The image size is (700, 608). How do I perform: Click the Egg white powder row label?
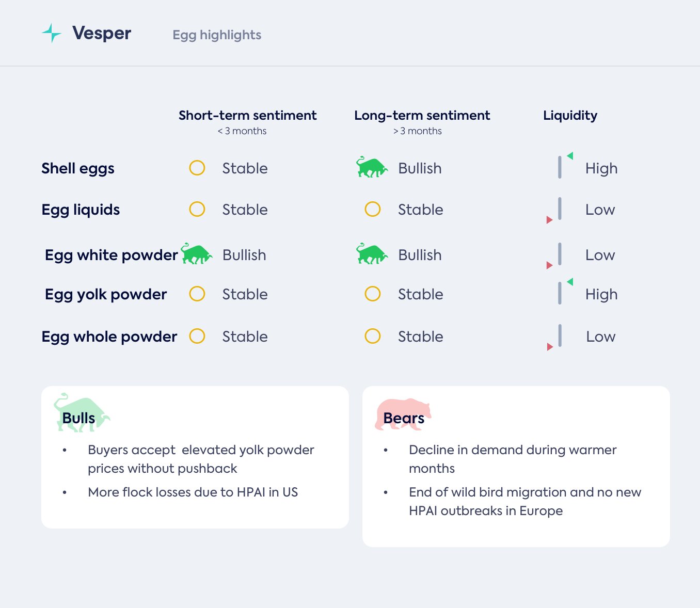coord(111,255)
